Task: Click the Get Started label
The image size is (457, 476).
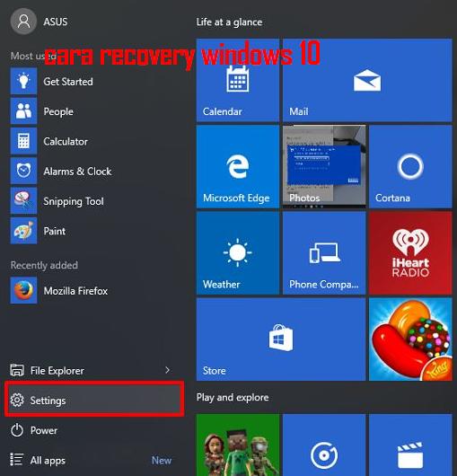Action: coord(68,82)
